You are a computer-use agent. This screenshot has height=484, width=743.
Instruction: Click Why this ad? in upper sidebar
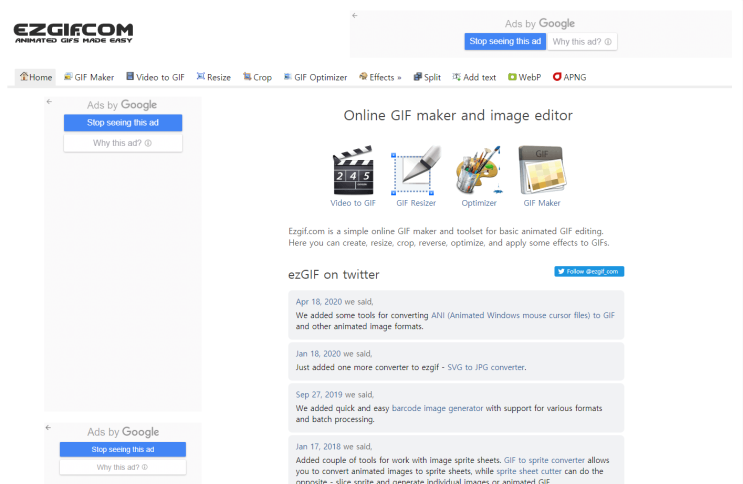[x=123, y=143]
